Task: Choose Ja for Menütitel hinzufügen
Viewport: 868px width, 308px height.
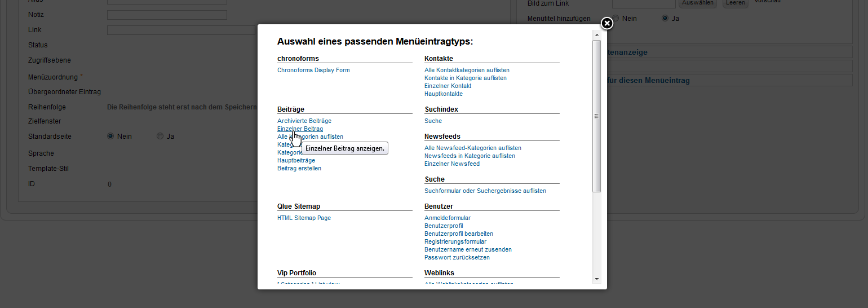Action: pyautogui.click(x=666, y=18)
